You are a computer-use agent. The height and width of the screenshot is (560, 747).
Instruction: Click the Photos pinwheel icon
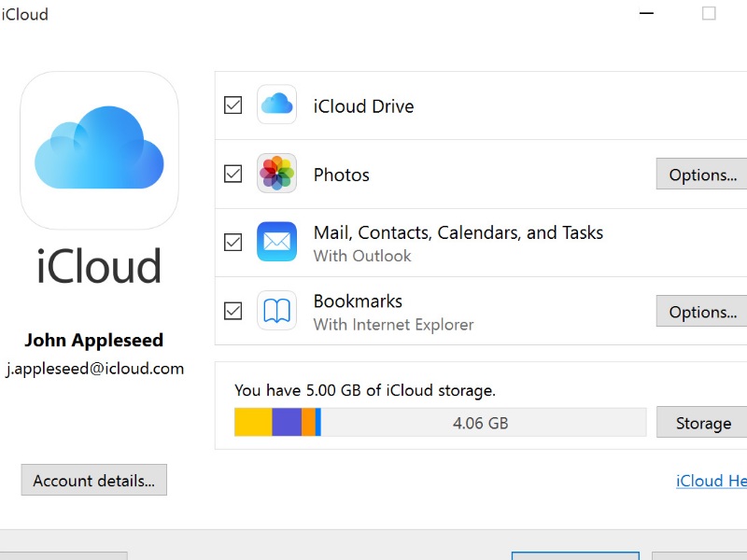click(276, 174)
